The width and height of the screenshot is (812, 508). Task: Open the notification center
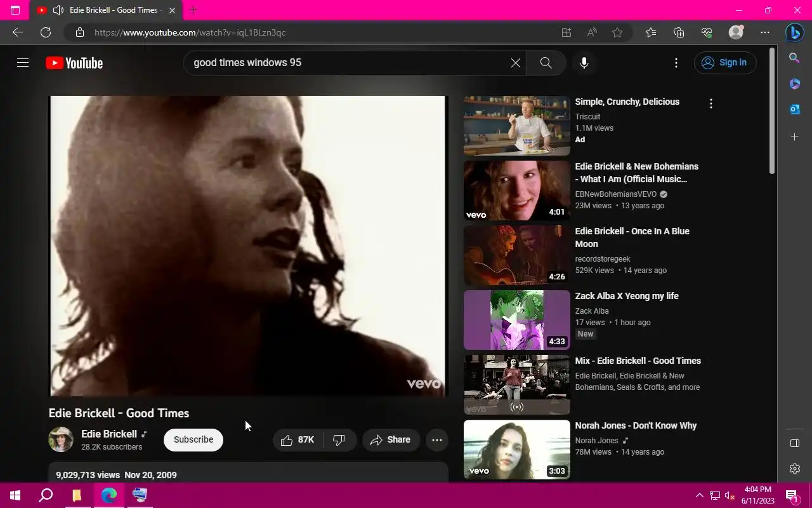(792, 495)
